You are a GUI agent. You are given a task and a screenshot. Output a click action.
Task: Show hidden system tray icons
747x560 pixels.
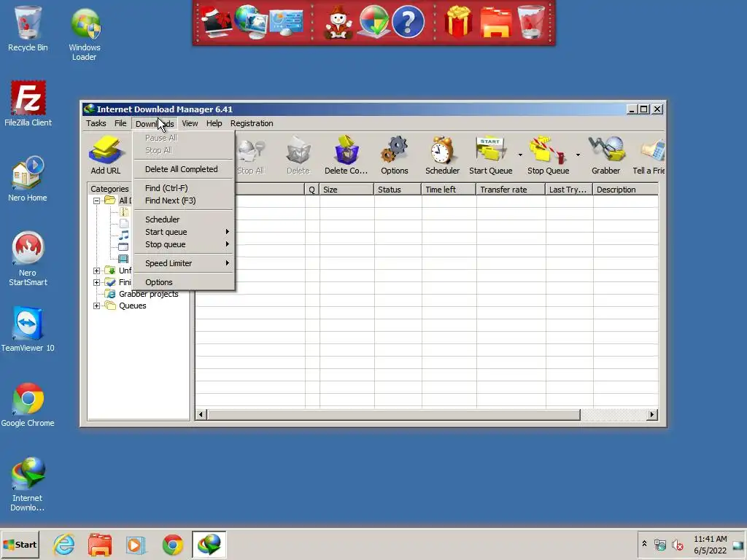(x=644, y=544)
